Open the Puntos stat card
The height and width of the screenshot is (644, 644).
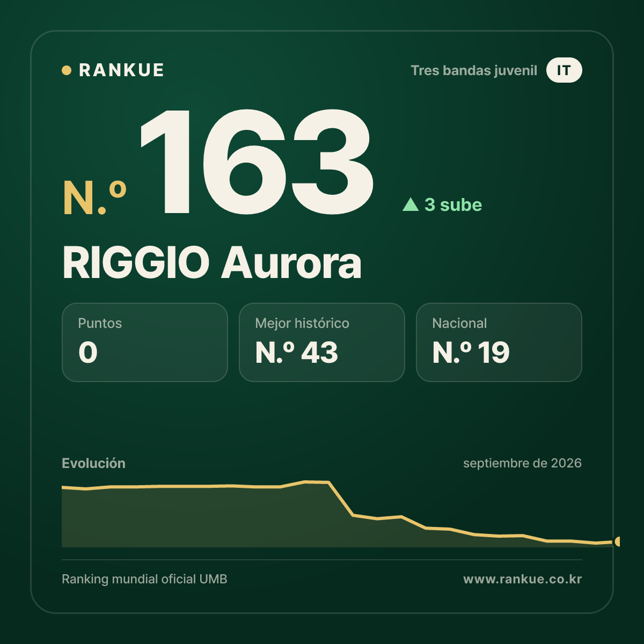pyautogui.click(x=145, y=342)
